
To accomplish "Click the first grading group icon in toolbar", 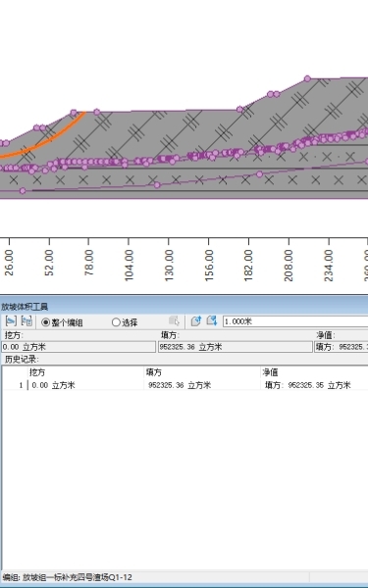I will pyautogui.click(x=11, y=321).
